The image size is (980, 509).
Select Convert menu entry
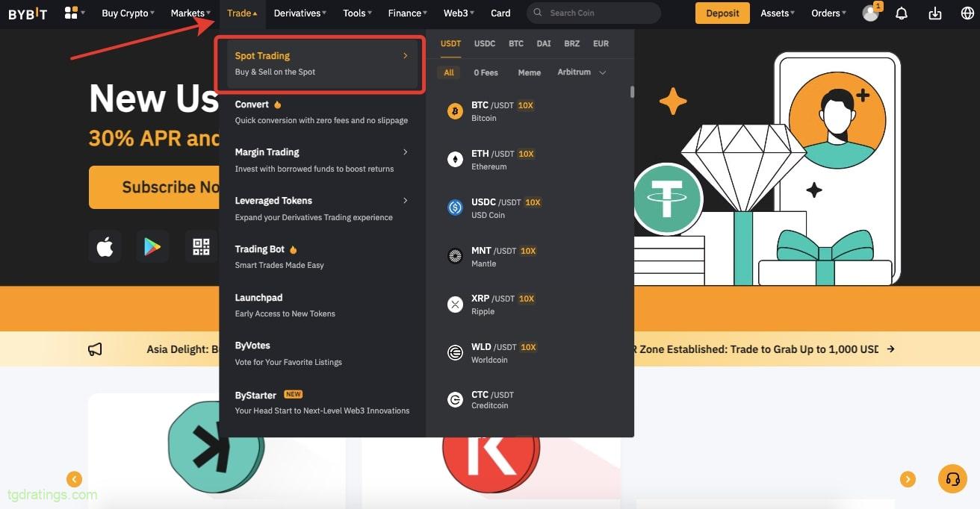pos(322,112)
